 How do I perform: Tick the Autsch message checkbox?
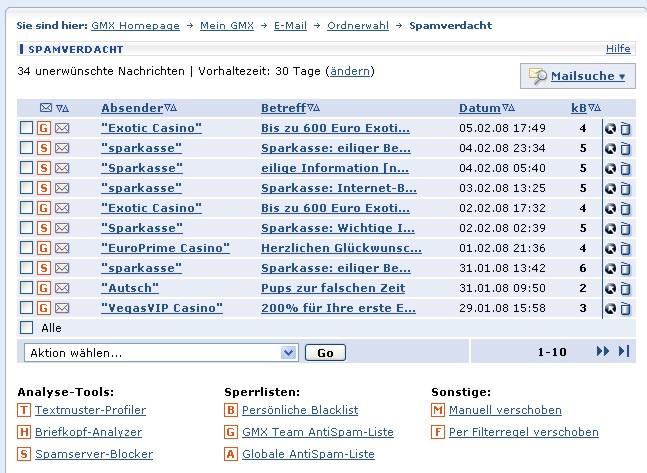click(26, 288)
